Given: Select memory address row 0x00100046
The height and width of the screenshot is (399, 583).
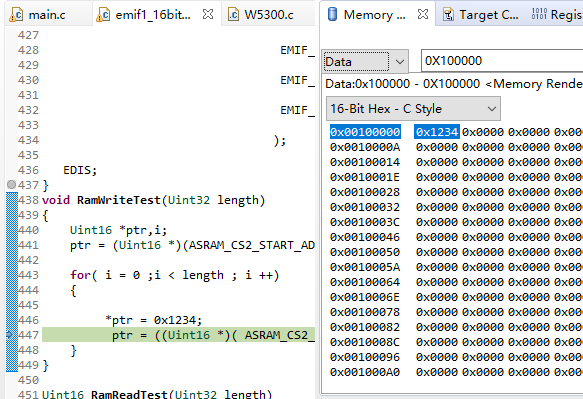Looking at the screenshot, I should [x=365, y=237].
